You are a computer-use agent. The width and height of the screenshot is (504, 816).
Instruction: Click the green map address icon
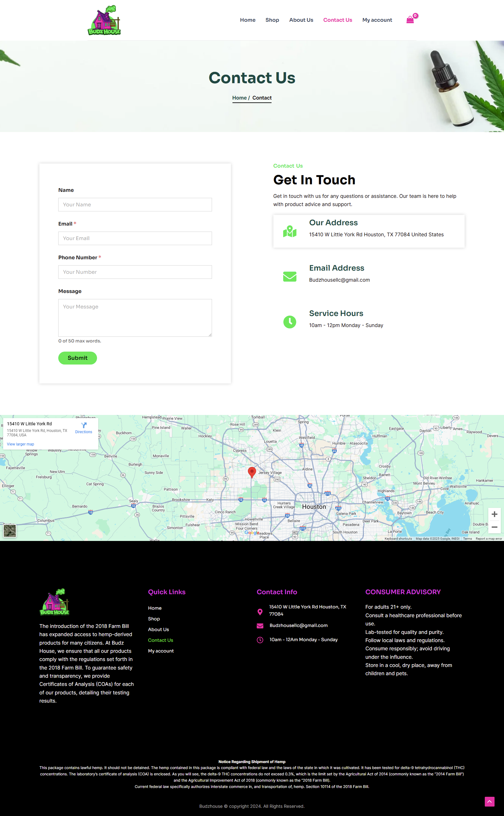290,231
